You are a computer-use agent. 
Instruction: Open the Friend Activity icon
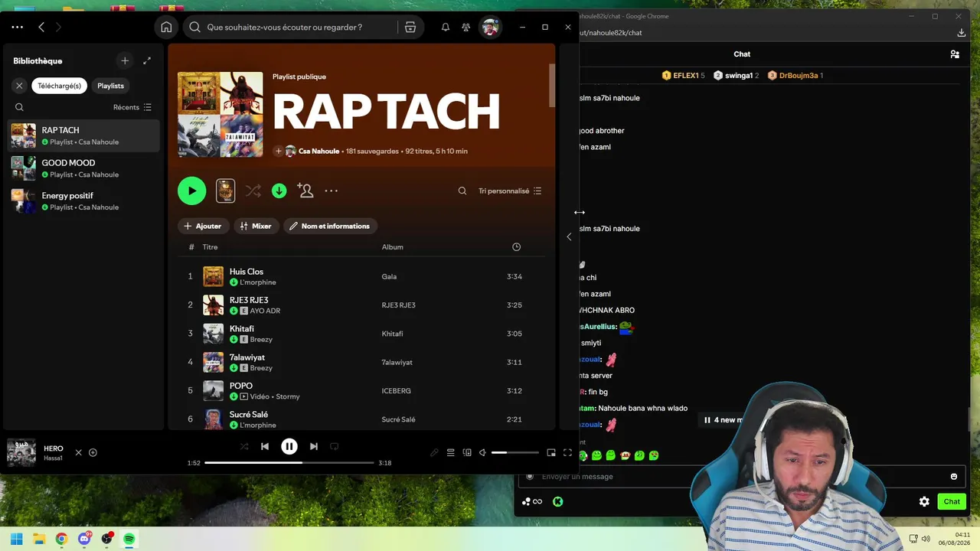click(x=465, y=28)
